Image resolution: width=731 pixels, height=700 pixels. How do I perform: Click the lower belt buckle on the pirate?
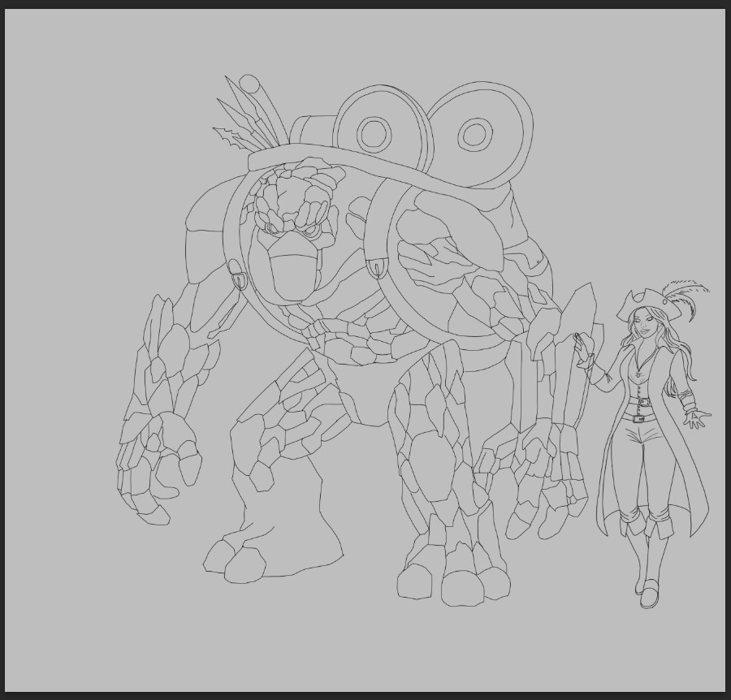point(639,418)
